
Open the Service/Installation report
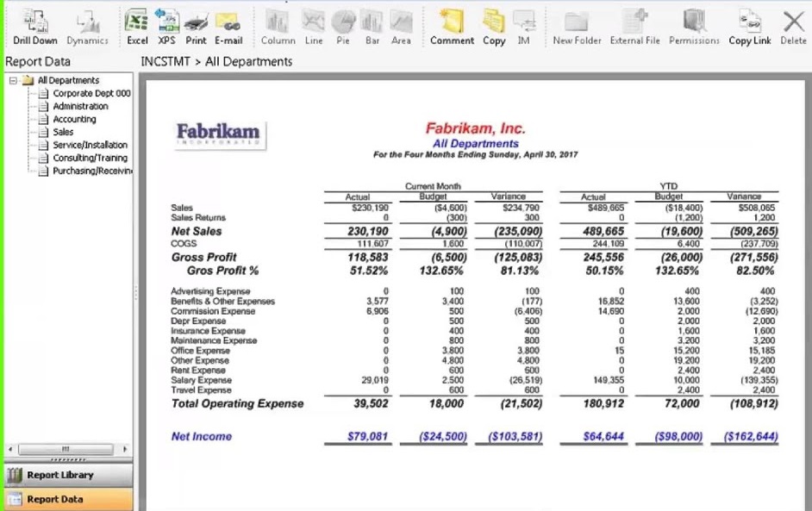pos(91,145)
